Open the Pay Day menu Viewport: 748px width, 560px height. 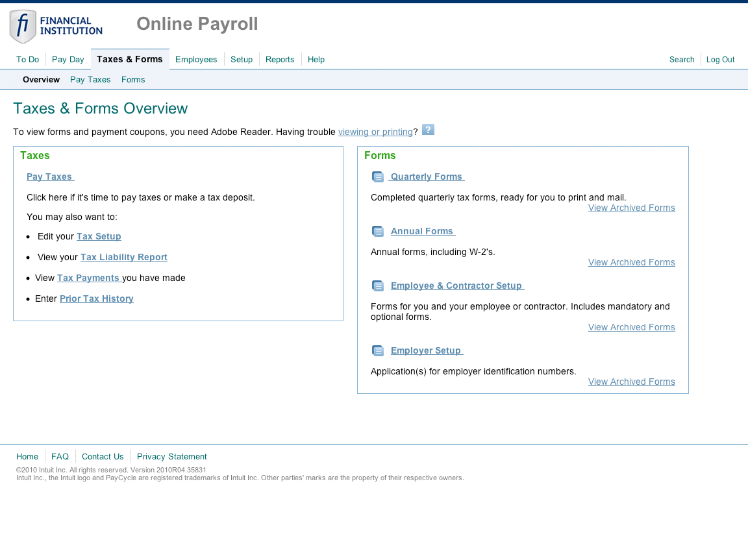tap(68, 59)
